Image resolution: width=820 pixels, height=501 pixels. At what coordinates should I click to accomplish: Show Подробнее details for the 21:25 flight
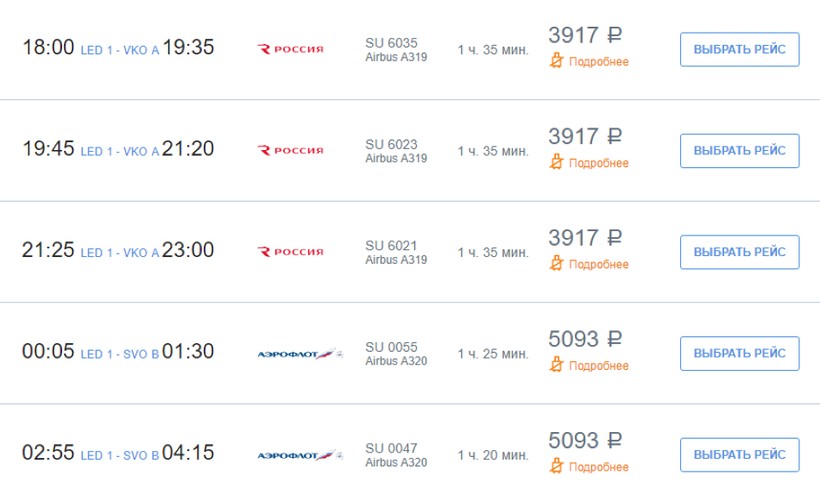click(598, 265)
